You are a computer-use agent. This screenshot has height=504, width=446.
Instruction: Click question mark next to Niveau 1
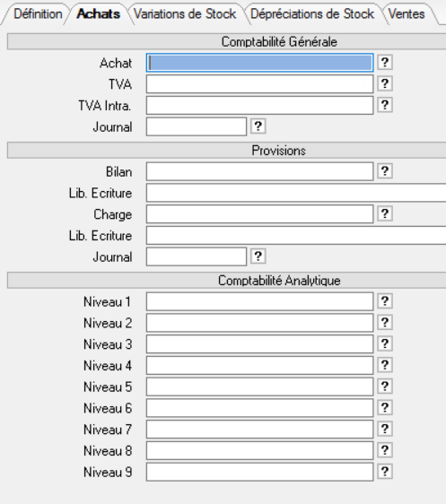(x=385, y=301)
